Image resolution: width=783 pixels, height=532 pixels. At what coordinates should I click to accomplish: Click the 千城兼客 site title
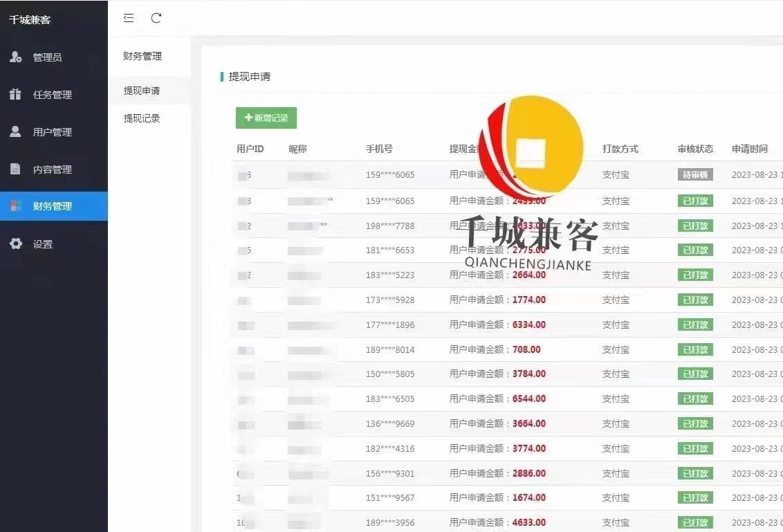[30, 20]
